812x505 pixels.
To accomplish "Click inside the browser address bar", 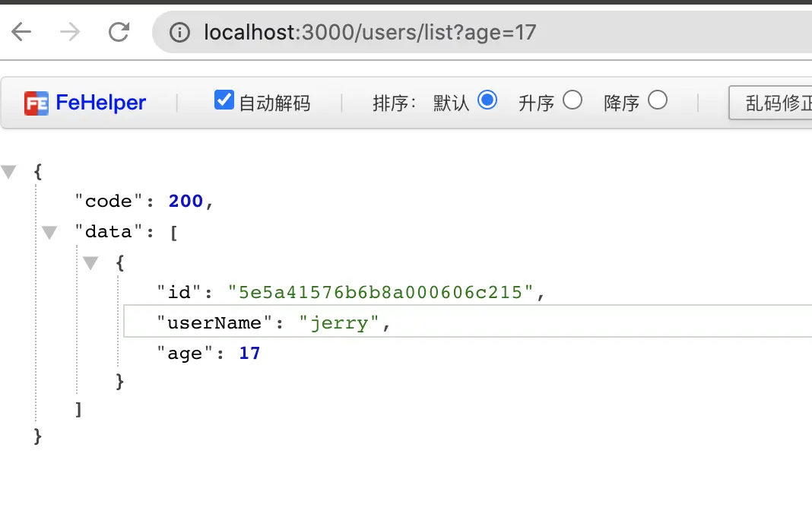I will coord(365,32).
